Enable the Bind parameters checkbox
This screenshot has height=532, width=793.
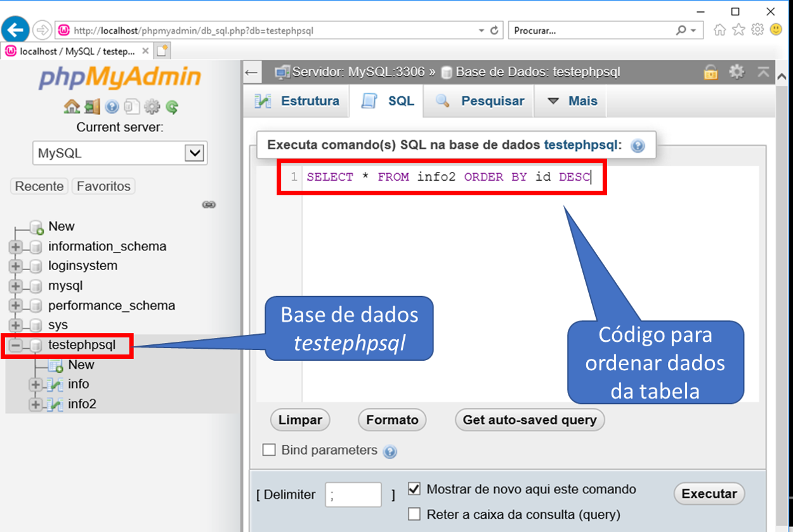coord(270,450)
